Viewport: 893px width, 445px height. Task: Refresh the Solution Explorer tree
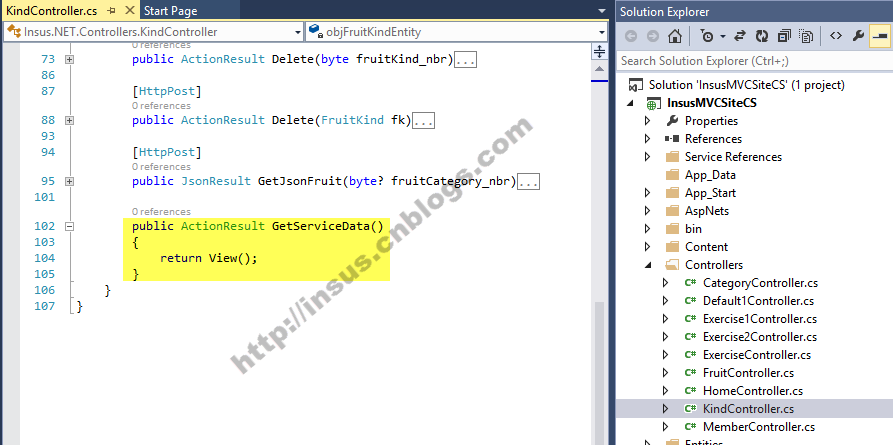tap(761, 36)
